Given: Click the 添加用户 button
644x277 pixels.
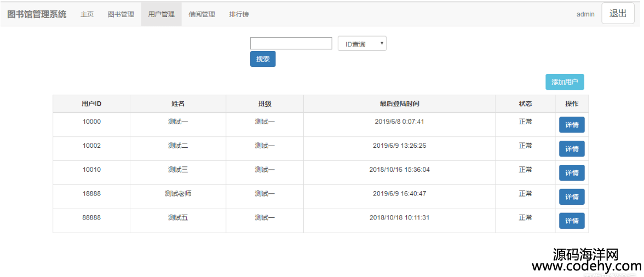Looking at the screenshot, I should point(565,82).
